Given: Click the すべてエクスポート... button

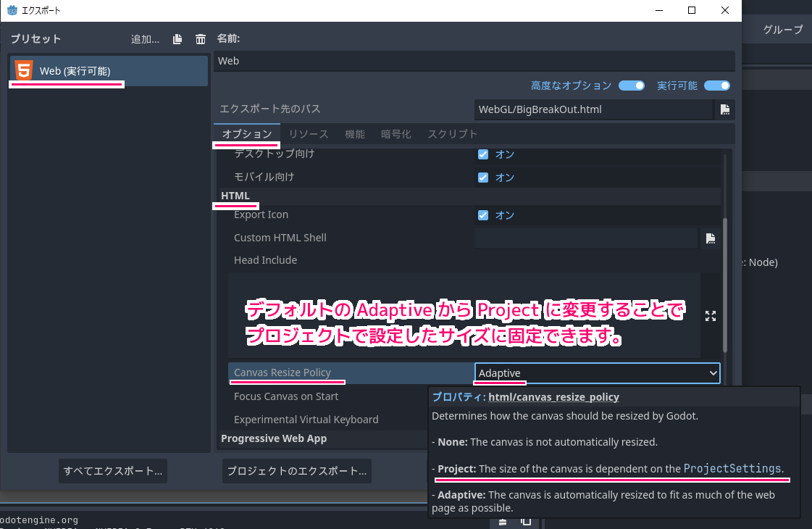Looking at the screenshot, I should (x=113, y=471).
